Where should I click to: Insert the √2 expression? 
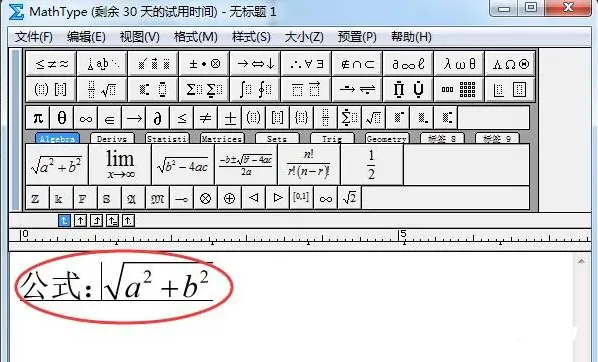coord(349,198)
